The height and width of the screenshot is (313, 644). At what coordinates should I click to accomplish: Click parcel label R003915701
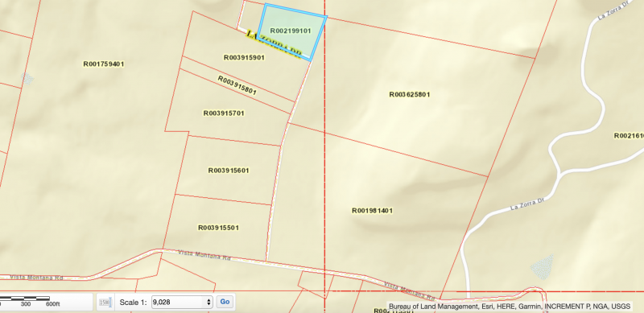pos(225,113)
